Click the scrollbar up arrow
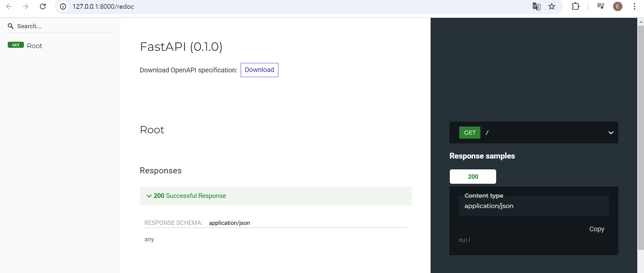Image resolution: width=644 pixels, height=273 pixels. point(641,22)
